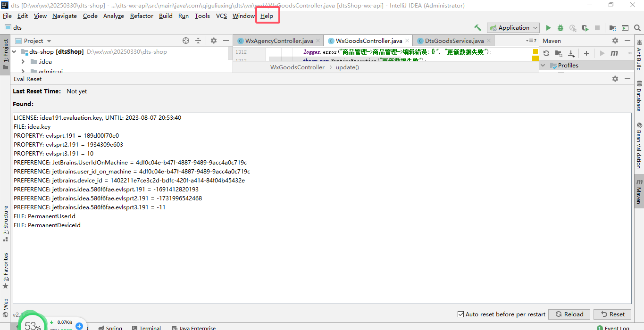This screenshot has width=644, height=330.
Task: Click the Build Project hammer icon
Action: (x=477, y=28)
